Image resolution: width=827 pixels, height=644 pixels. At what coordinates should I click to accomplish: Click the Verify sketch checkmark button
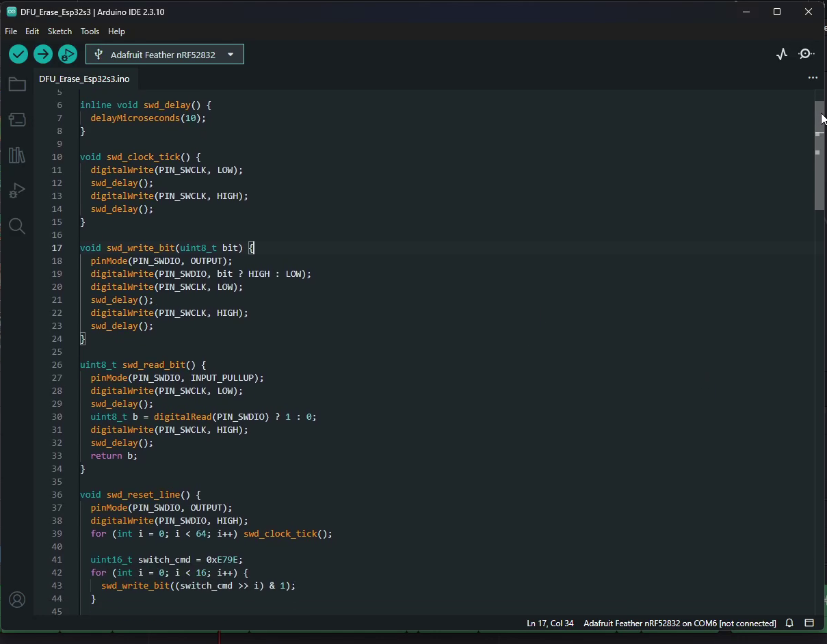click(x=18, y=54)
